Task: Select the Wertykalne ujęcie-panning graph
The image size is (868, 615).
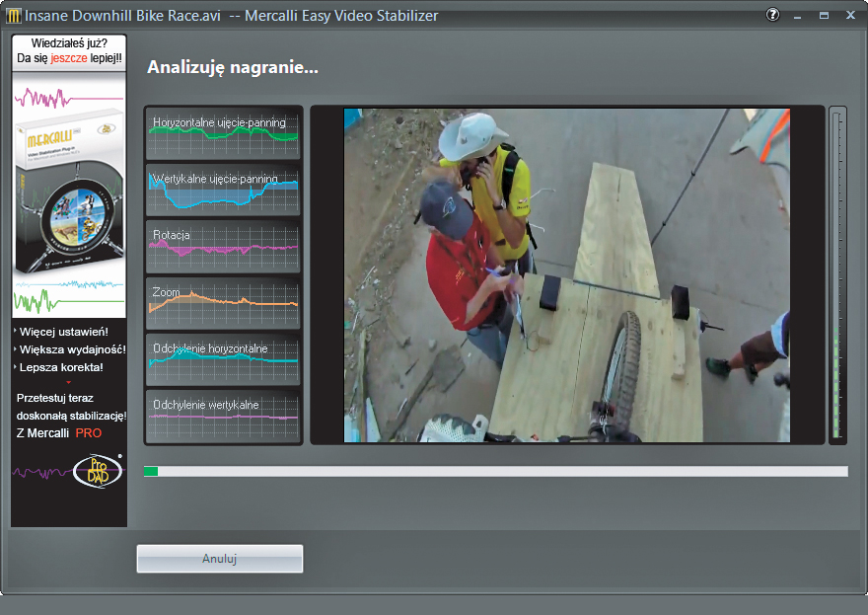Action: pos(223,189)
